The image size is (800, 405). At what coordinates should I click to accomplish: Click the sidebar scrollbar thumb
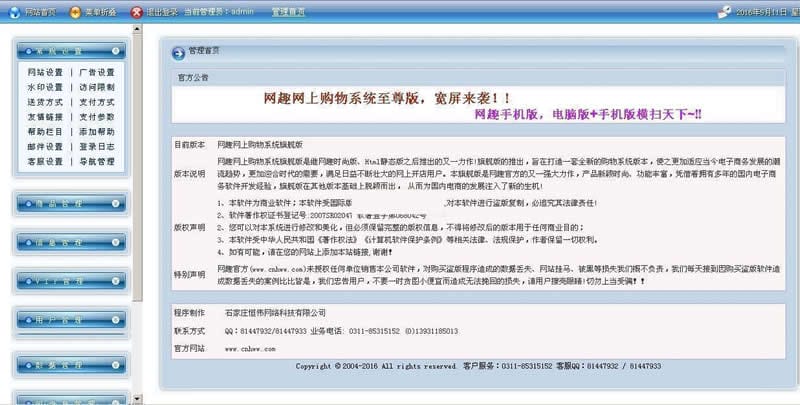[x=137, y=168]
